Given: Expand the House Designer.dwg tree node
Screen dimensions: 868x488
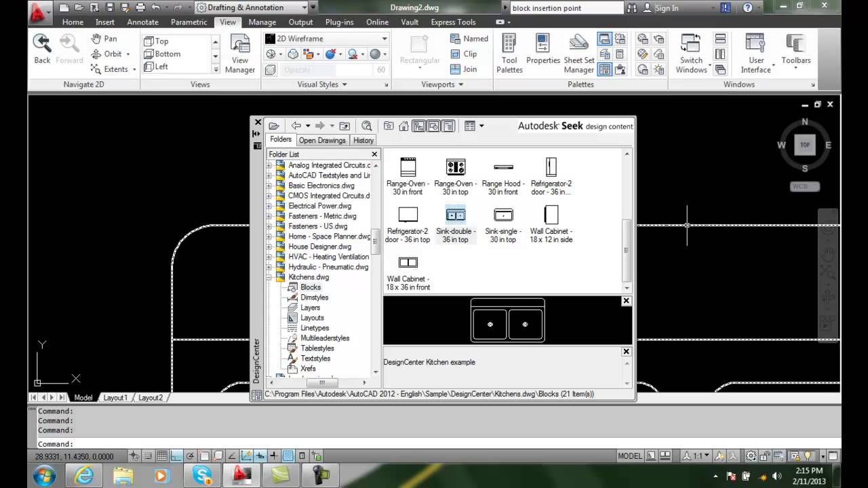Looking at the screenshot, I should (269, 247).
